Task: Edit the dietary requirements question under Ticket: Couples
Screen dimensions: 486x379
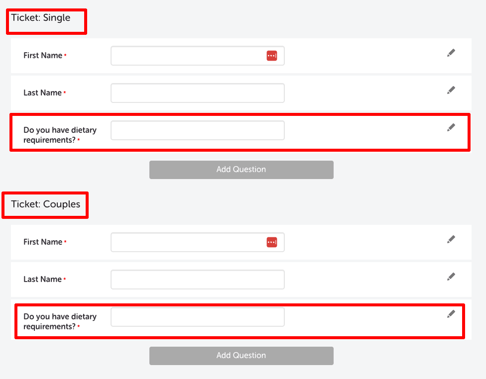Action: click(x=451, y=314)
